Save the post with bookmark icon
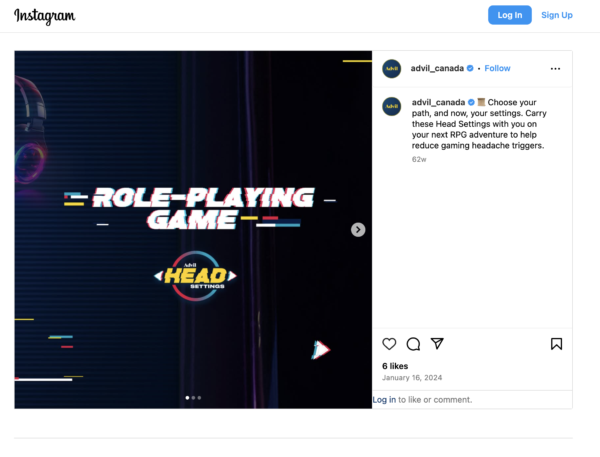Screen dimensions: 600x457 pos(556,344)
